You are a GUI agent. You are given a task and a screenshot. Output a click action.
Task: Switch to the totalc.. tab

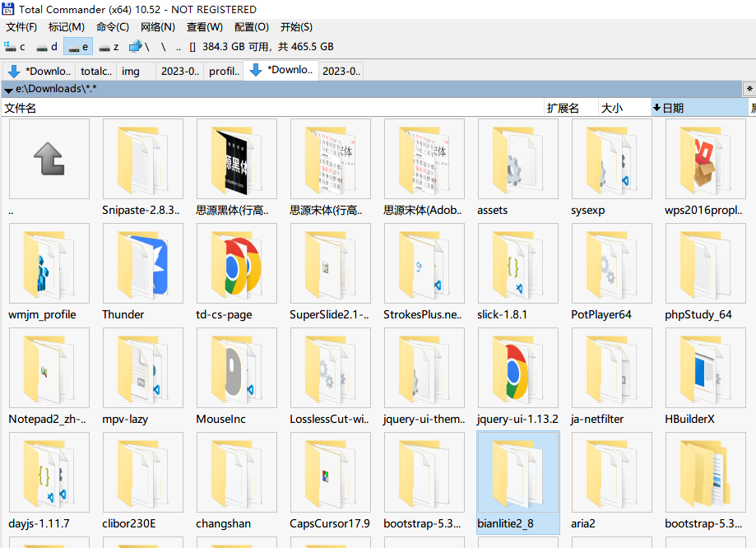point(96,72)
